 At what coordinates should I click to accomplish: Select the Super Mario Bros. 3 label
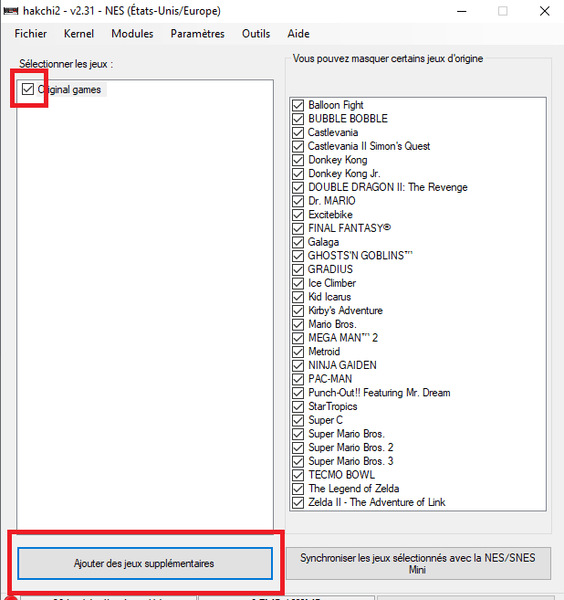[351, 461]
